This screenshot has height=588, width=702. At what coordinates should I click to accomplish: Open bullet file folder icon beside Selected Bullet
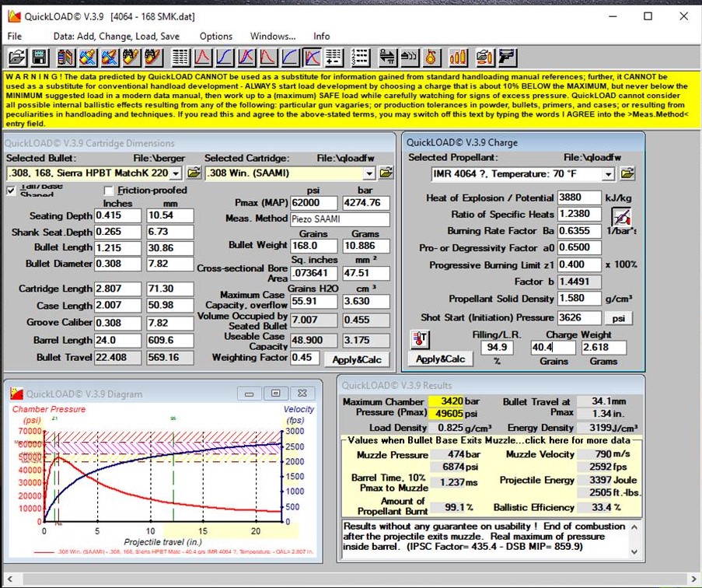pyautogui.click(x=194, y=173)
